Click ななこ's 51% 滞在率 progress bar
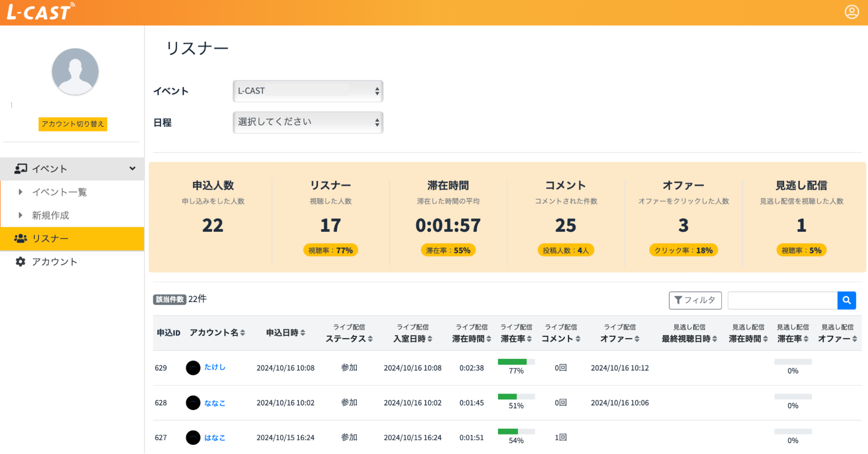 tap(516, 396)
